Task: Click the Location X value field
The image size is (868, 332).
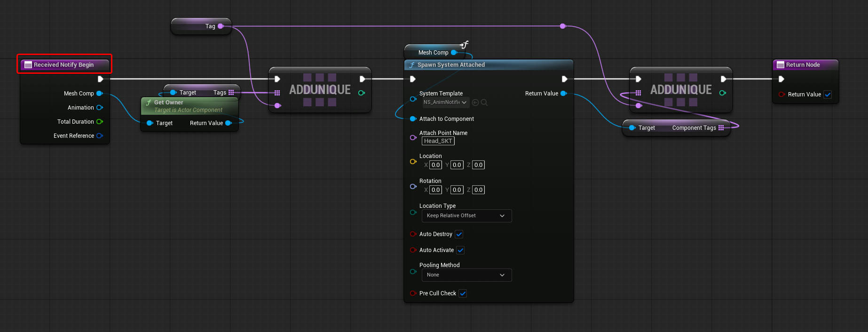Action: point(436,165)
